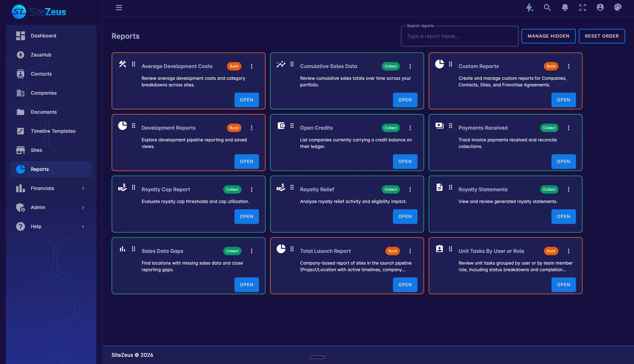Open the Open Credits report
Image resolution: width=634 pixels, height=364 pixels.
coord(405,161)
